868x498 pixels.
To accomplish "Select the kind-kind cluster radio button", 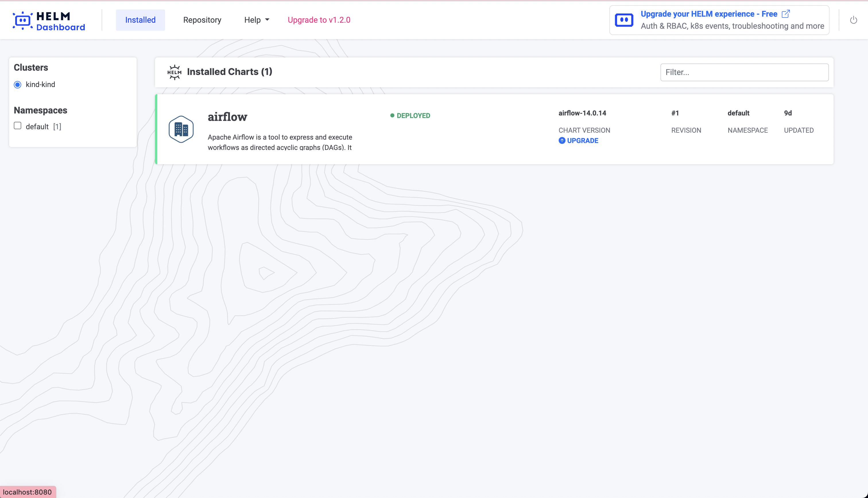I will (x=17, y=84).
